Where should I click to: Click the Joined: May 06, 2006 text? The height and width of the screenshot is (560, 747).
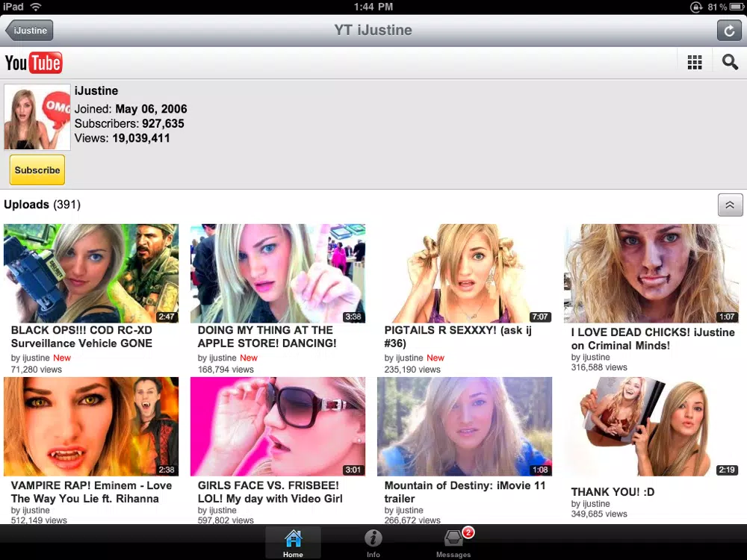click(131, 109)
